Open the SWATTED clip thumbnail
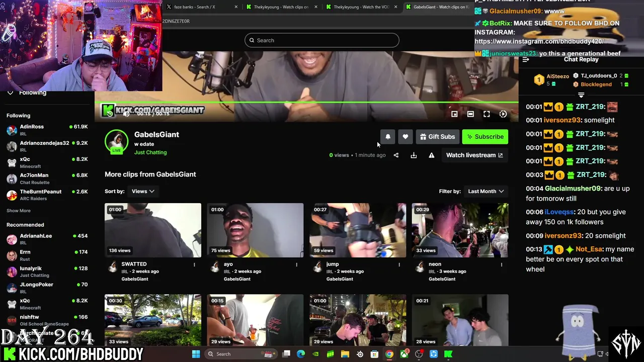 [153, 230]
